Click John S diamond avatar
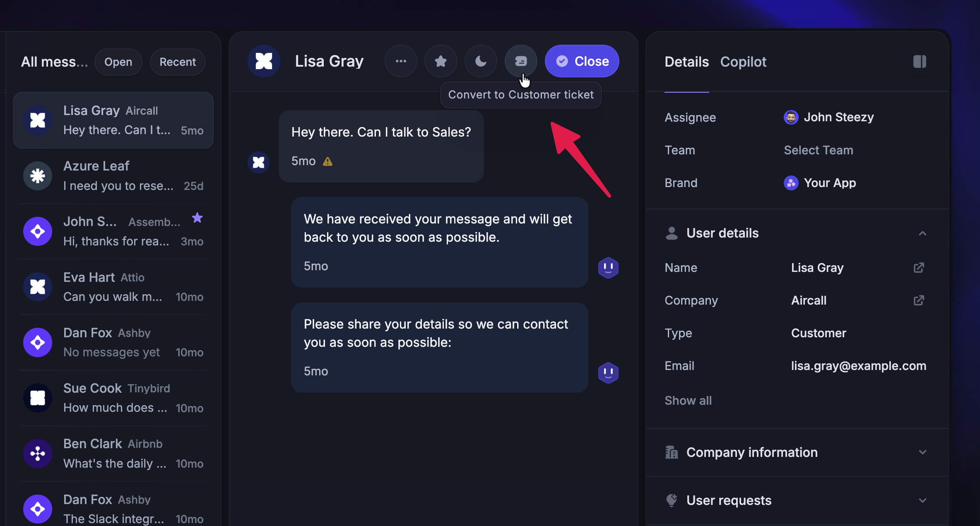980x526 pixels. point(38,231)
